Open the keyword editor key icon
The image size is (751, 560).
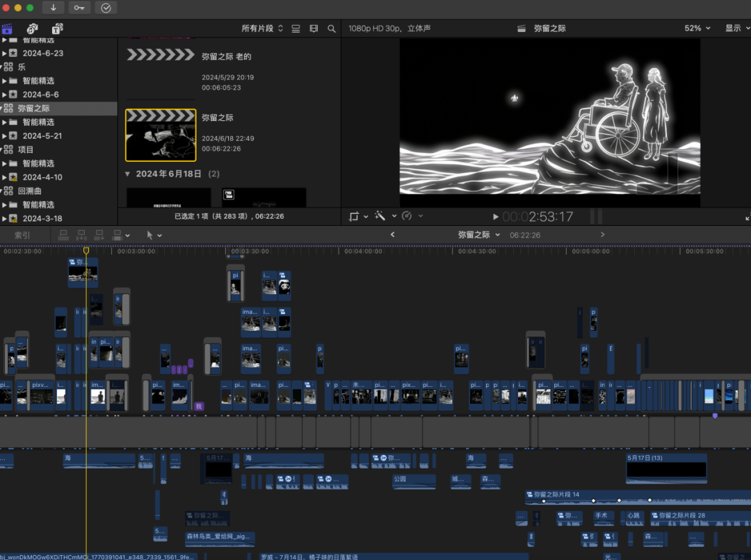click(x=79, y=8)
